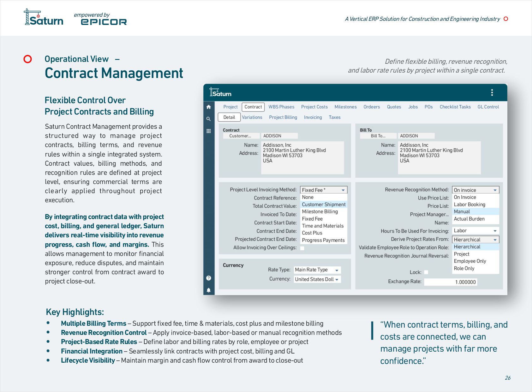Click the Contract customer name and address box
Image resolution: width=532 pixels, height=392 pixels.
pos(302,157)
